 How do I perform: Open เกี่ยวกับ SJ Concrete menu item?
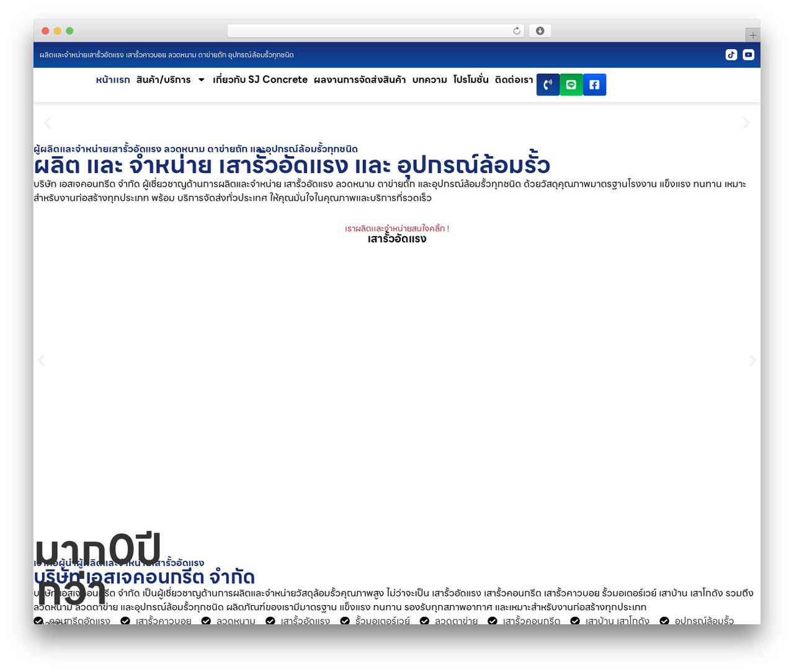(x=260, y=80)
